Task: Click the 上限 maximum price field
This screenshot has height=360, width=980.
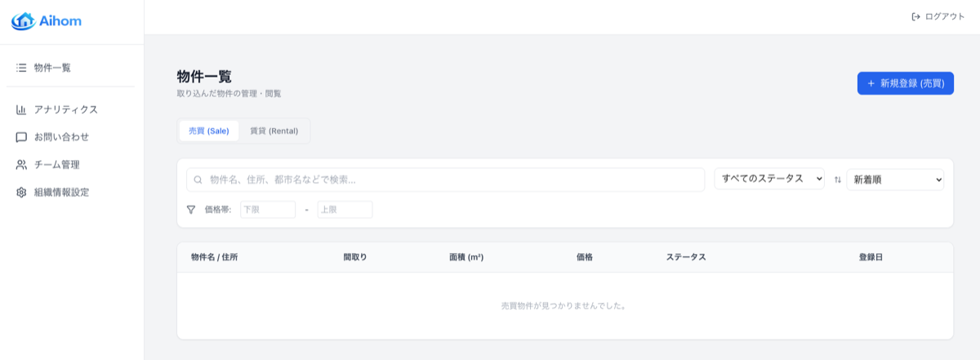Action: click(x=345, y=210)
